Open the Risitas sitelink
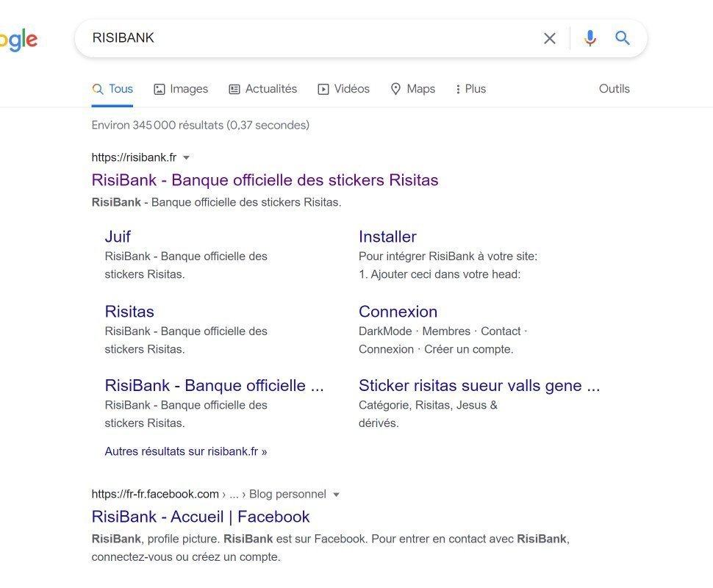The height and width of the screenshot is (588, 713). (x=129, y=312)
